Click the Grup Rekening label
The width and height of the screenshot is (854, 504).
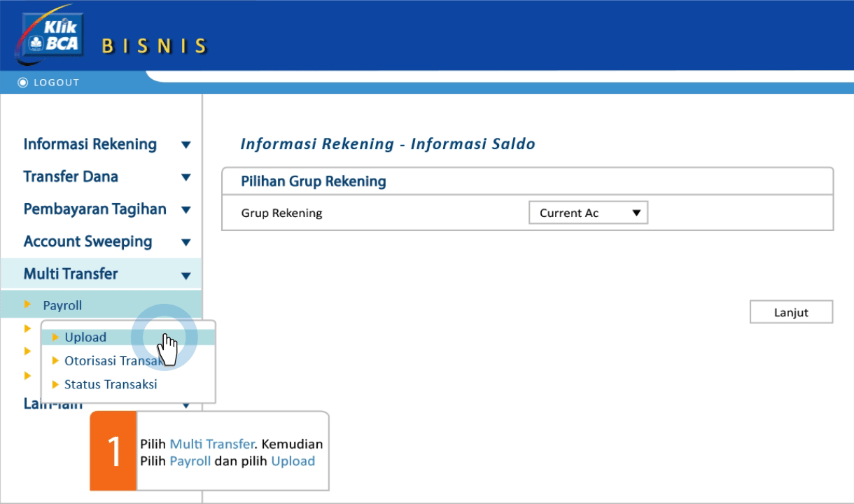tap(281, 213)
